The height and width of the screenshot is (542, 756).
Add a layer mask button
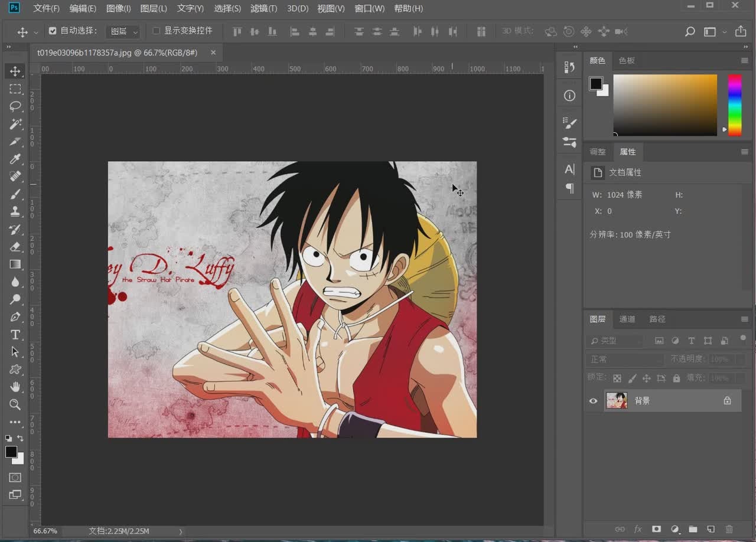tap(656, 529)
